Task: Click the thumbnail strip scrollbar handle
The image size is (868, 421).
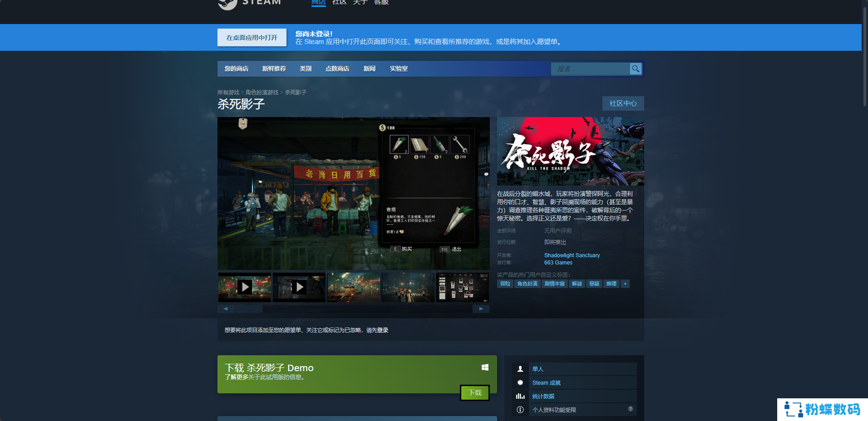Action: pyautogui.click(x=248, y=309)
